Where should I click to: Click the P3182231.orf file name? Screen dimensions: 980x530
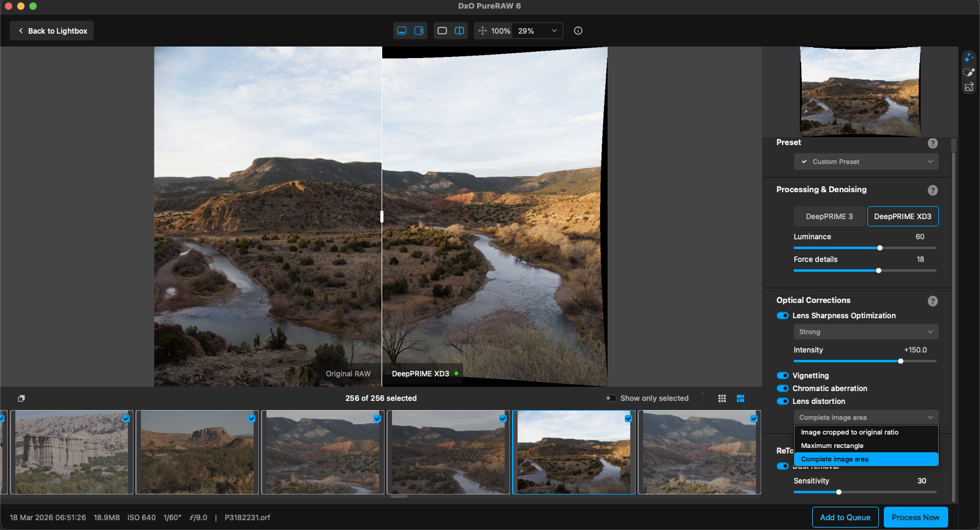(247, 518)
